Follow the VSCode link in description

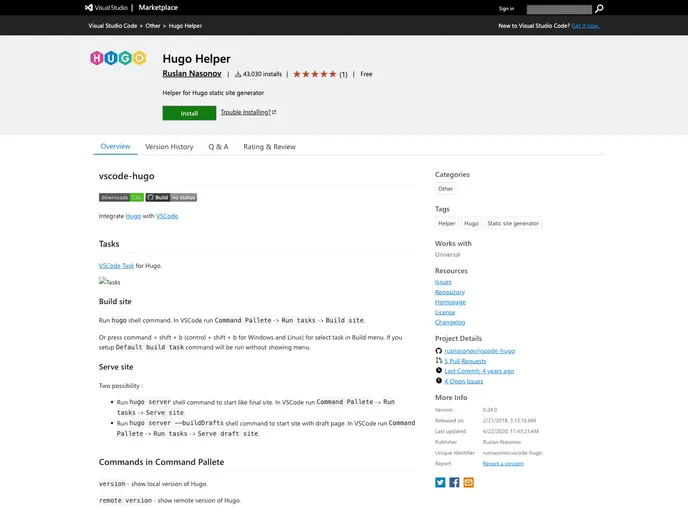coord(167,216)
